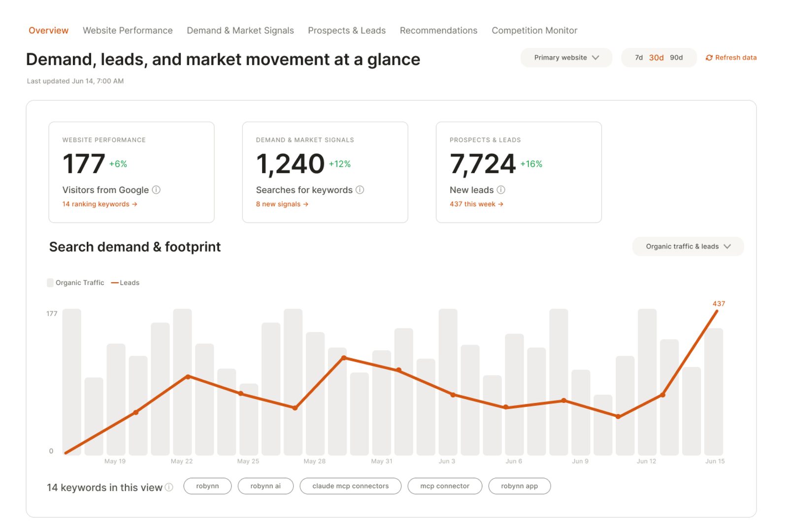Click the Refresh data icon
The height and width of the screenshot is (532, 788).
pyautogui.click(x=709, y=58)
